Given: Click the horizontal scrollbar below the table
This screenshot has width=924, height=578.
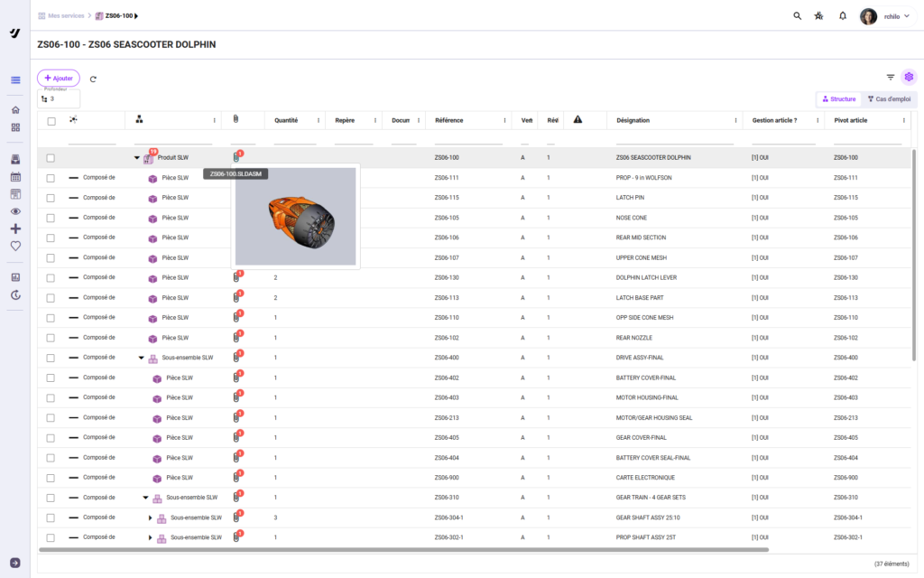Looking at the screenshot, I should click(x=404, y=549).
